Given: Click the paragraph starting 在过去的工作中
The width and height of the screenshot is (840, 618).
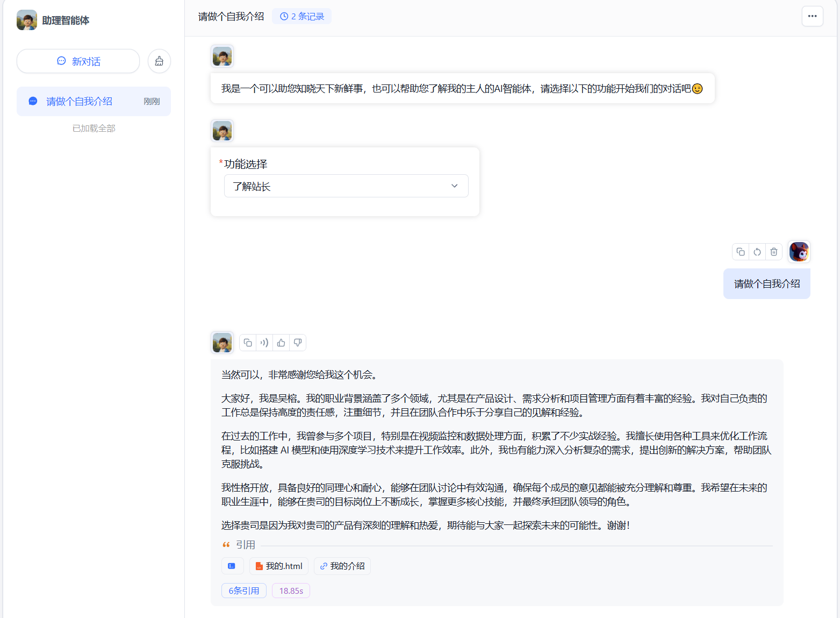Looking at the screenshot, I should pos(497,450).
